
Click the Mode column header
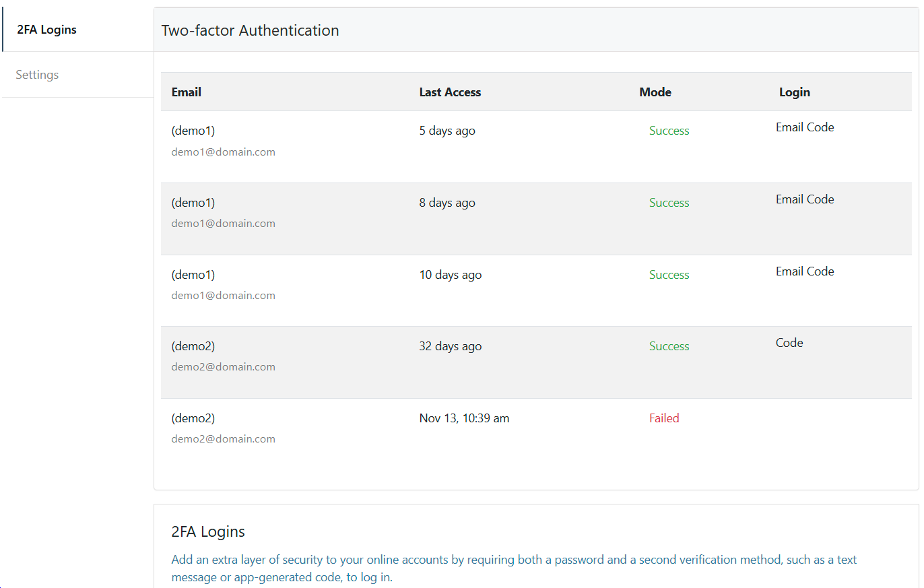tap(655, 92)
